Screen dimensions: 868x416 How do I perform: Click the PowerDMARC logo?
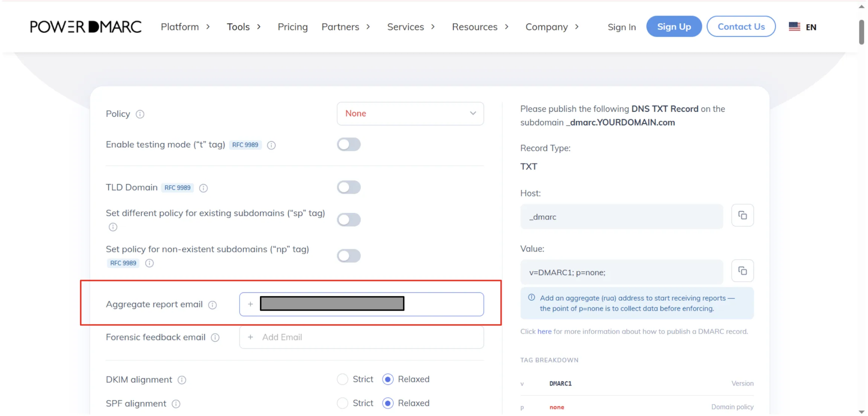click(86, 27)
